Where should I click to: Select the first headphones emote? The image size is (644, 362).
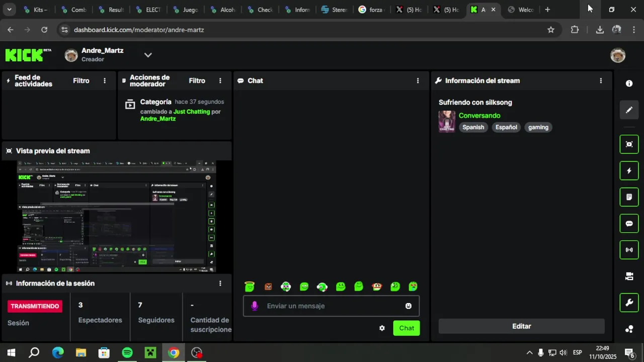(286, 287)
